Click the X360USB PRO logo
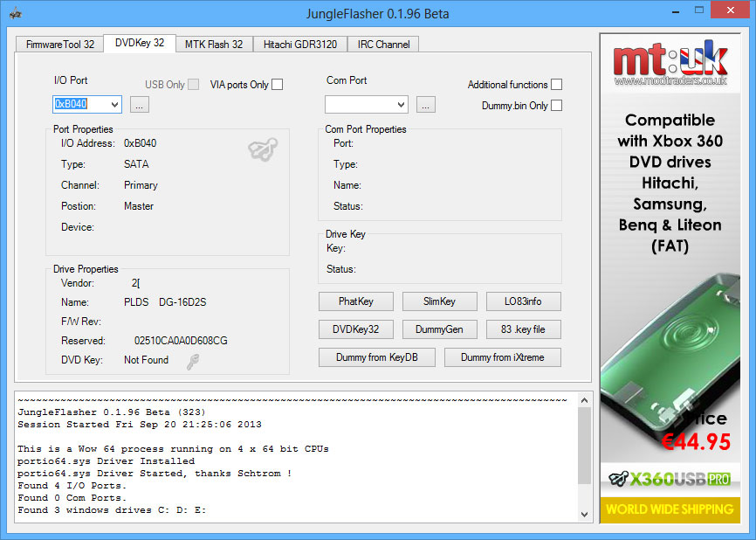This screenshot has height=540, width=756. pyautogui.click(x=670, y=479)
